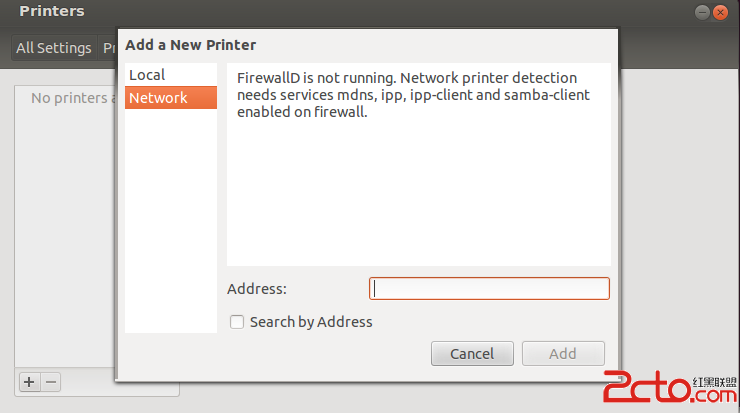The image size is (740, 413).
Task: Focus the Address text field
Action: [x=489, y=288]
